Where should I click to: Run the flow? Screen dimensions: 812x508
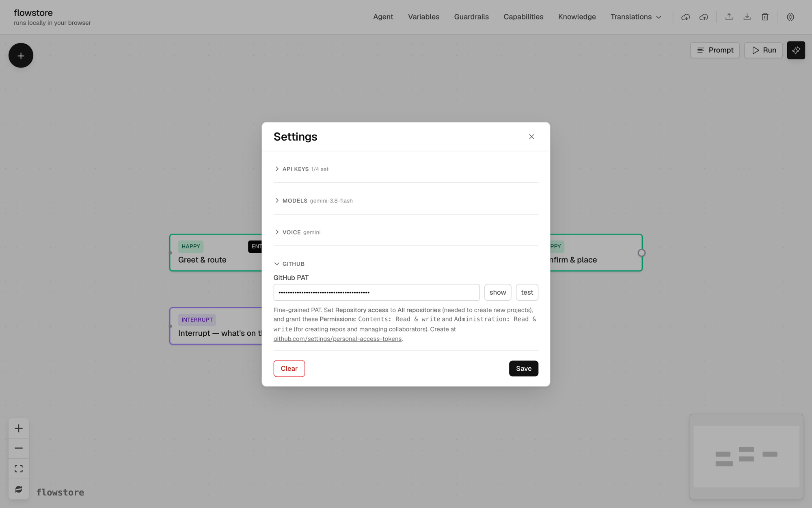[763, 50]
